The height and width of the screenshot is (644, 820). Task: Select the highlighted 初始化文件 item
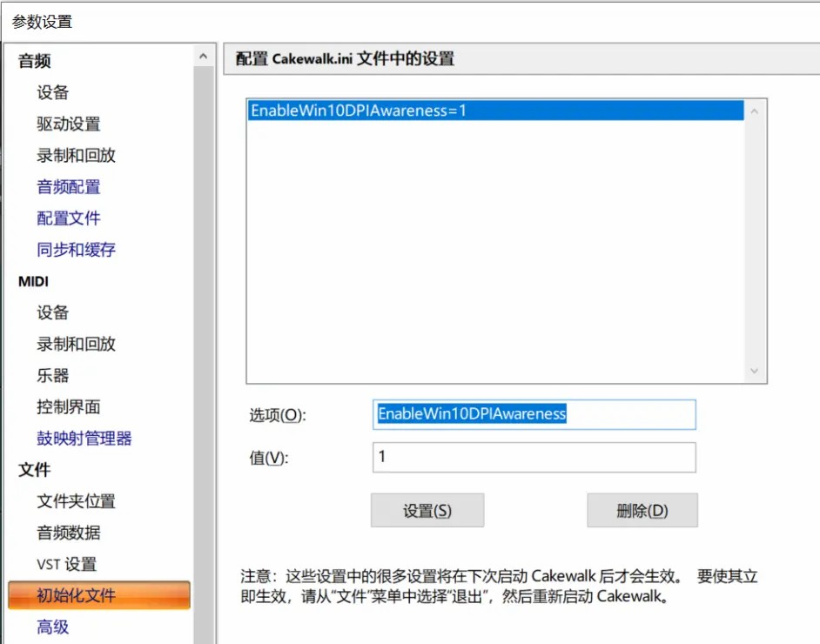coord(99,595)
